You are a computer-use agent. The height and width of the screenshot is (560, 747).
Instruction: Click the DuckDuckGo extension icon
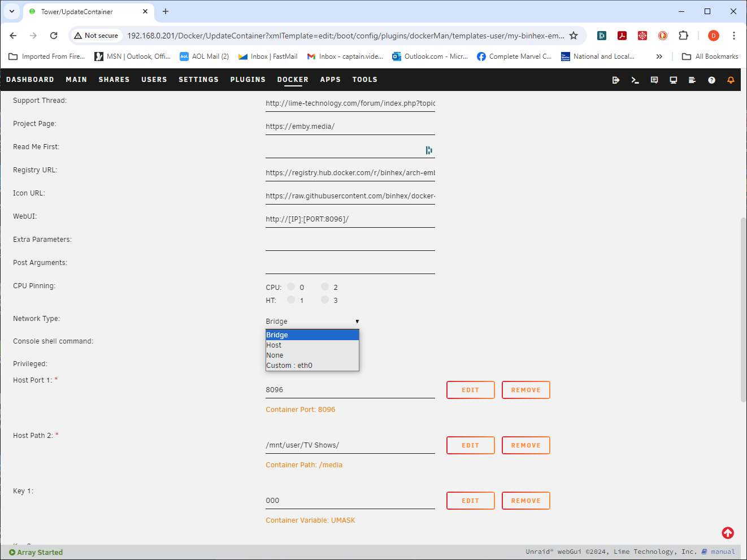coord(663,36)
